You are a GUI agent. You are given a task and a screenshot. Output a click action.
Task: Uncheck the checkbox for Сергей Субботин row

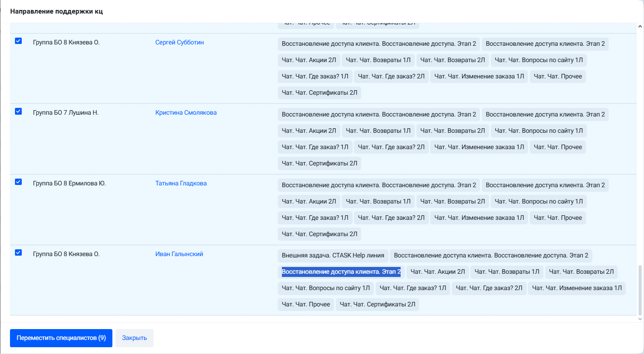[x=18, y=41]
